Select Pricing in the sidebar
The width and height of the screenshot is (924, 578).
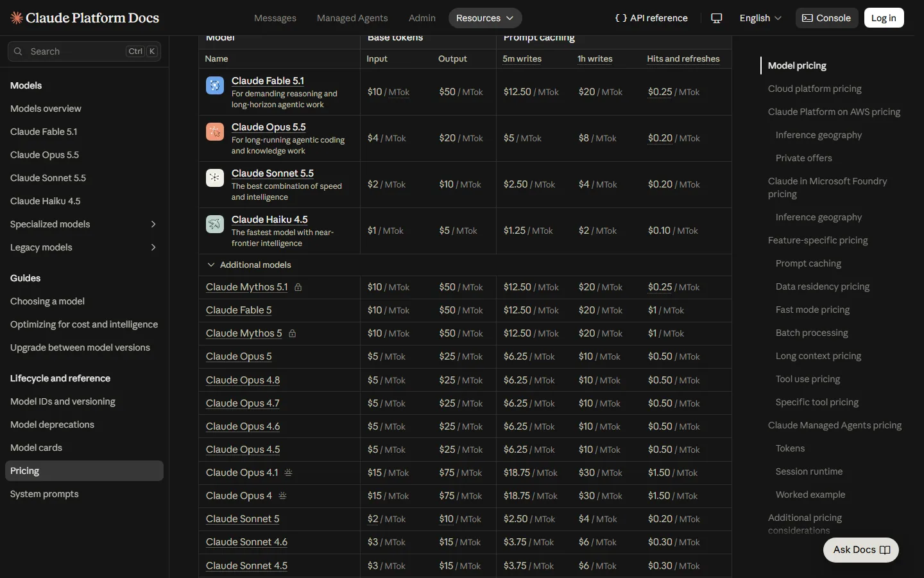coord(84,471)
